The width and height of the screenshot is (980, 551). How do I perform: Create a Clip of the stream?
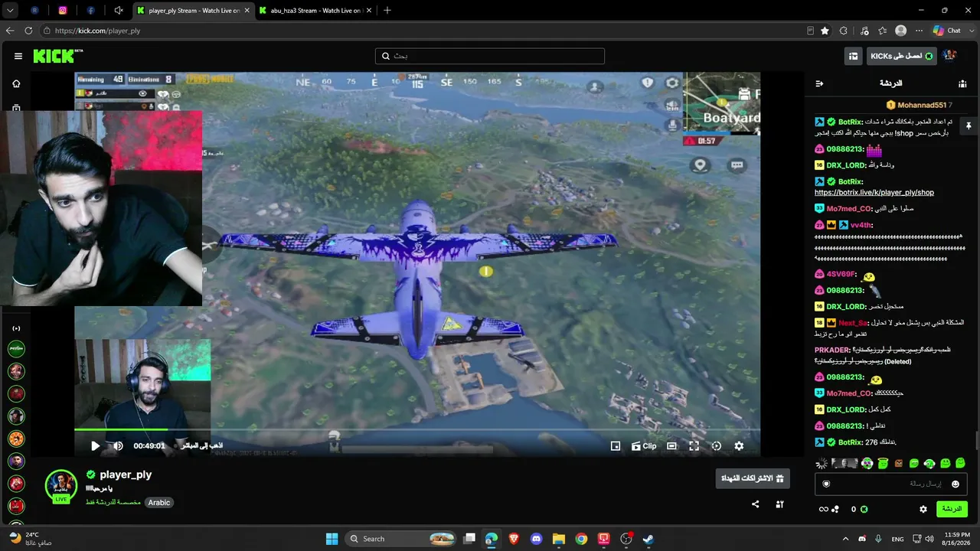click(644, 445)
